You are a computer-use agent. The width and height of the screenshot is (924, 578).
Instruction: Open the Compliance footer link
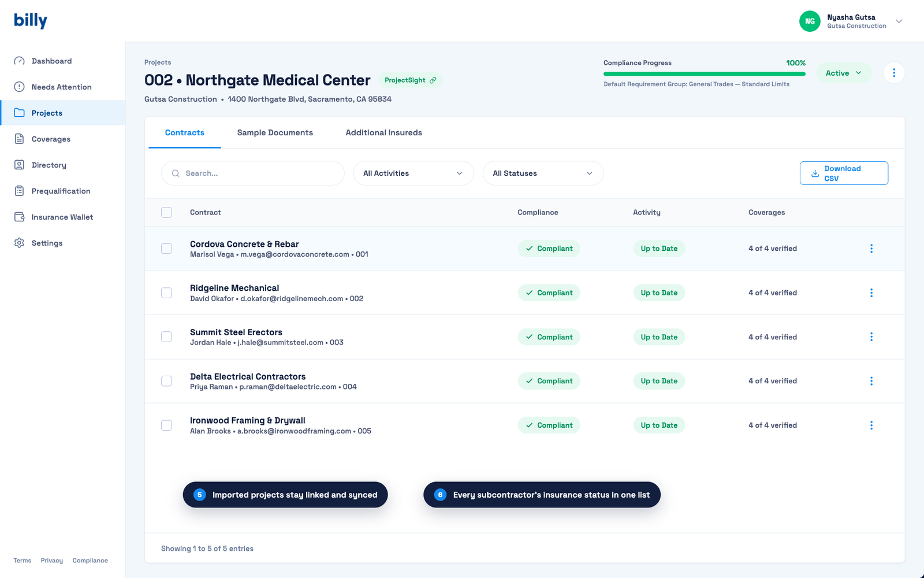[x=90, y=561]
